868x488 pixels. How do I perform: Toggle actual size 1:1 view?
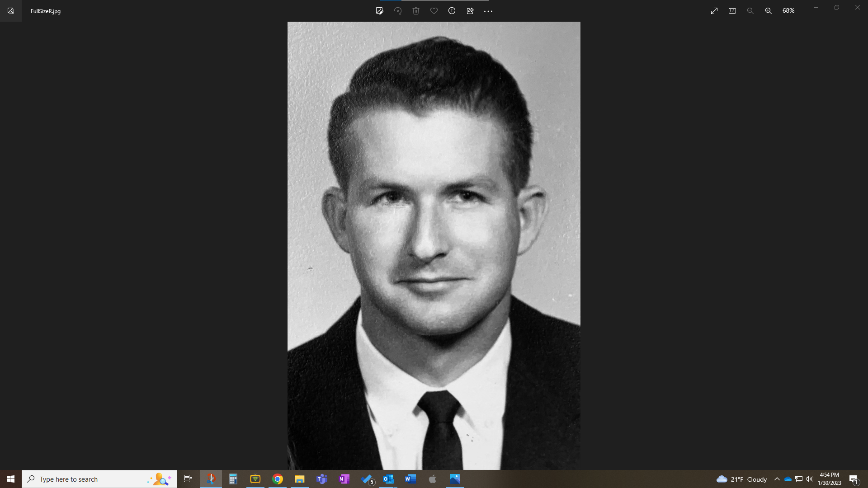[732, 11]
